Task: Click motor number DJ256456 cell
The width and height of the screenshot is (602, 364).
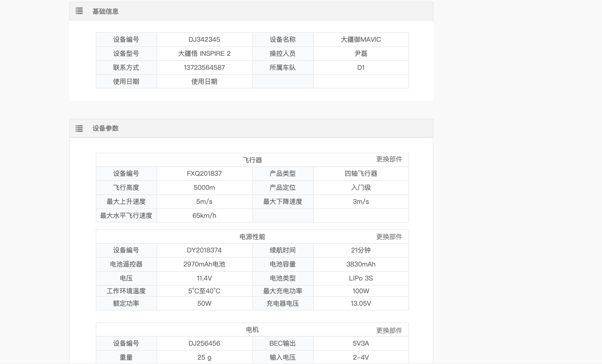Action: [204, 343]
